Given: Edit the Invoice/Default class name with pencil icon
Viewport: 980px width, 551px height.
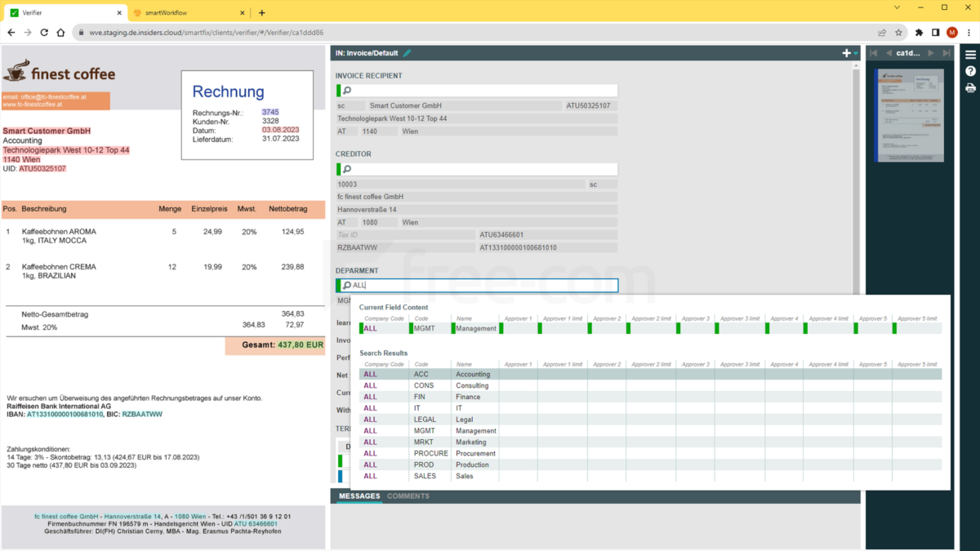Looking at the screenshot, I should tap(408, 51).
